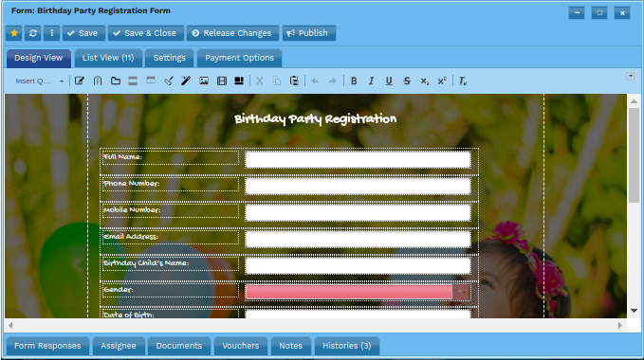Click the cut scissors icon
Screen dimensions: 644x360
click(259, 81)
